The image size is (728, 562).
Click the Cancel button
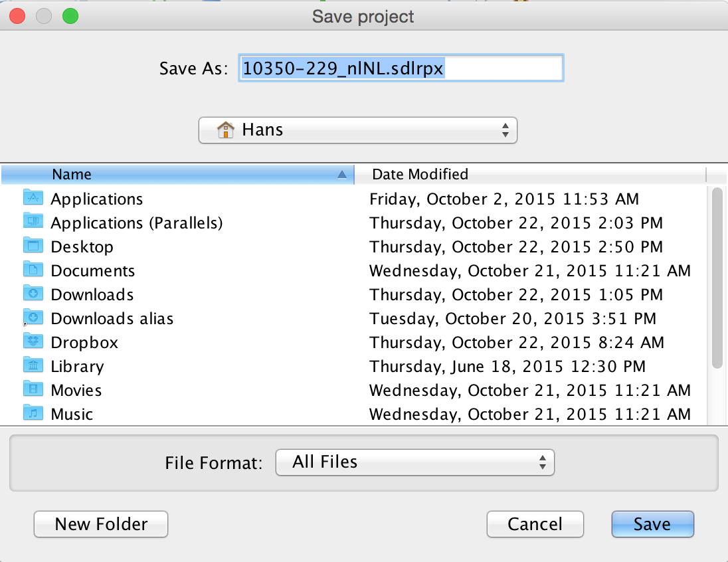click(x=535, y=524)
